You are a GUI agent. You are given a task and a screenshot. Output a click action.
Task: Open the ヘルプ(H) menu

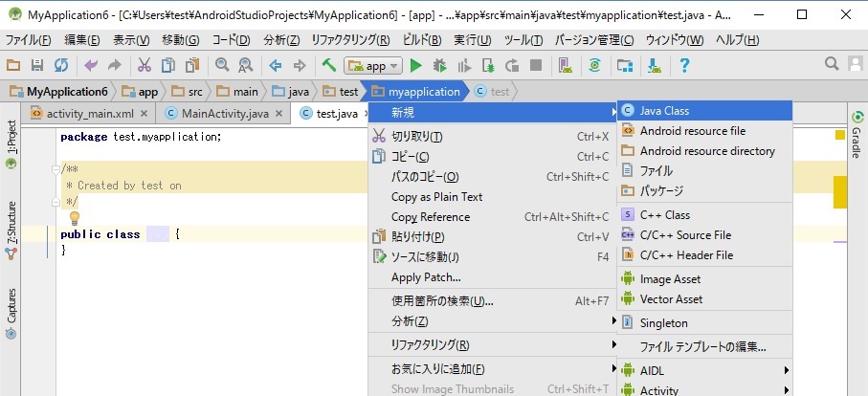(x=737, y=40)
